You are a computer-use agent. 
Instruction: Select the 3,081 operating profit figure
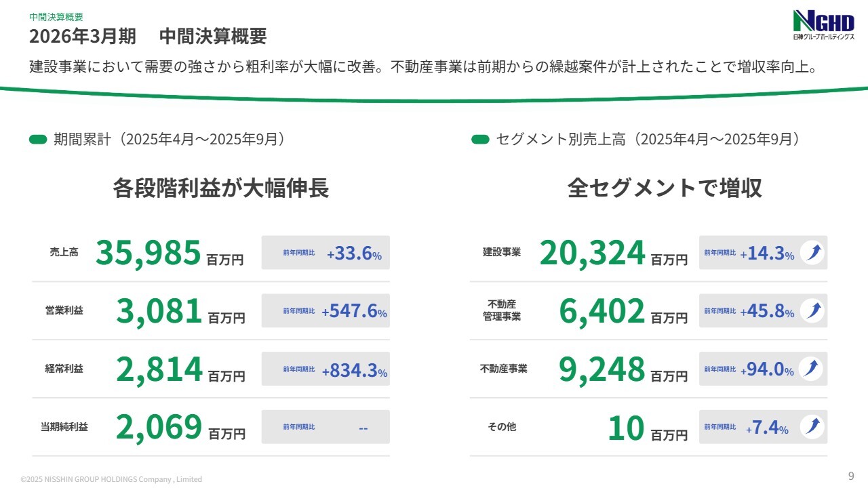tap(159, 311)
